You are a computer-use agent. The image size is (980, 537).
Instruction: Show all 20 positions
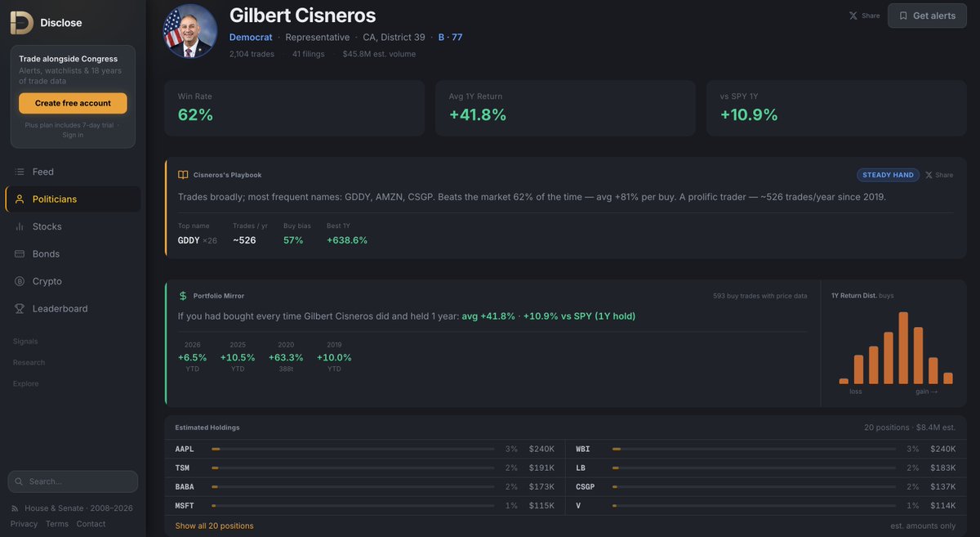(214, 526)
